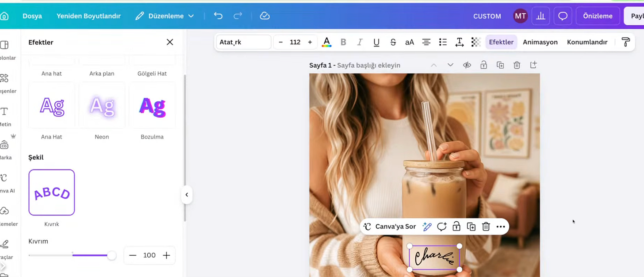Hide page with the eye icon

[x=467, y=65]
